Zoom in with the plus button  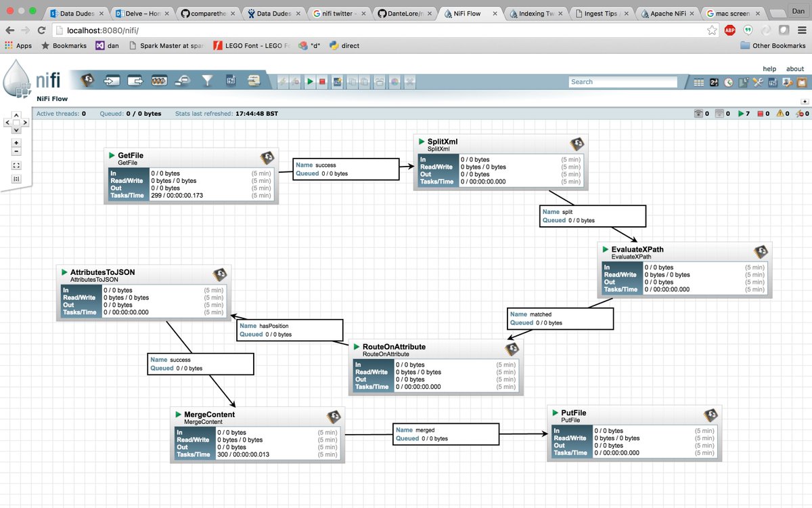click(x=16, y=143)
